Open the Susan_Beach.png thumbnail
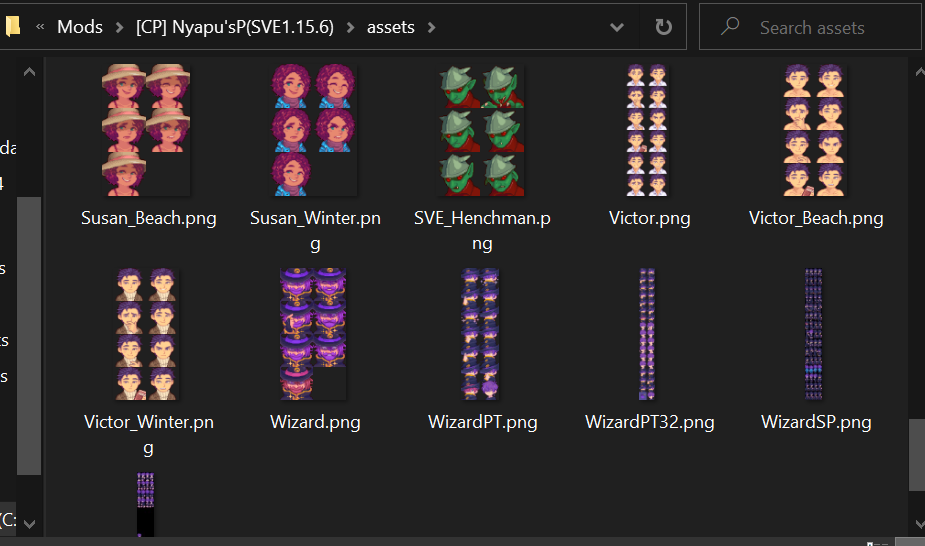The image size is (925, 546). (x=147, y=130)
